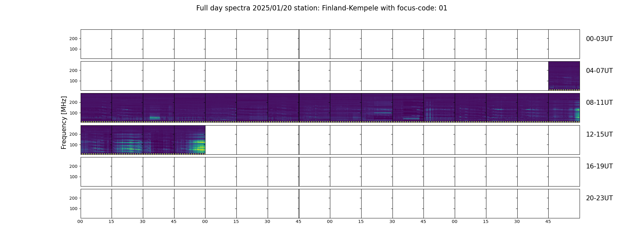
Task: Open the only spectrogram in the 04-07UT row
Action: click(564, 76)
